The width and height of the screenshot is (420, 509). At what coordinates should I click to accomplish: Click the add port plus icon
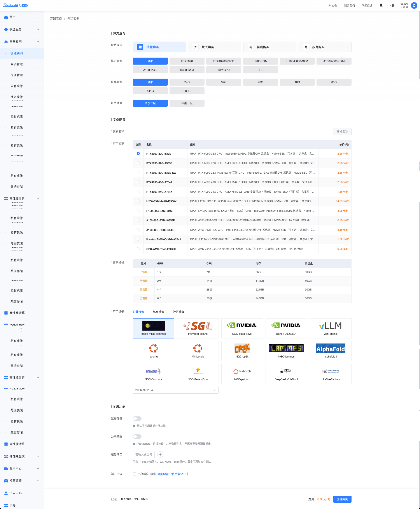pyautogui.click(x=160, y=454)
